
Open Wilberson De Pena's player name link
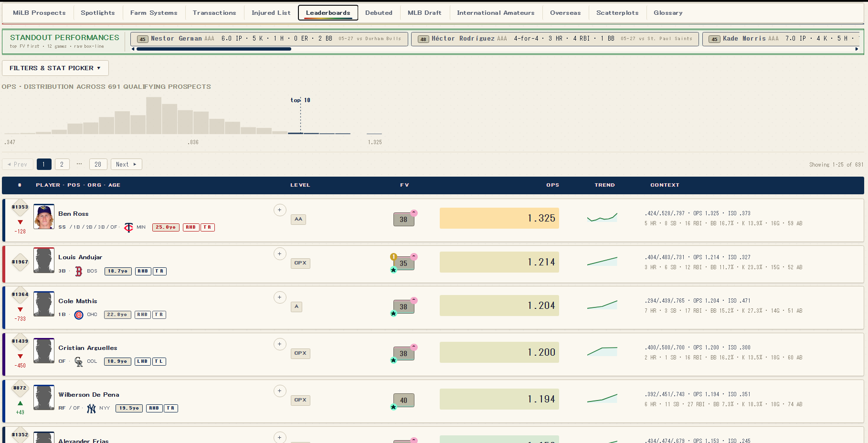click(89, 395)
